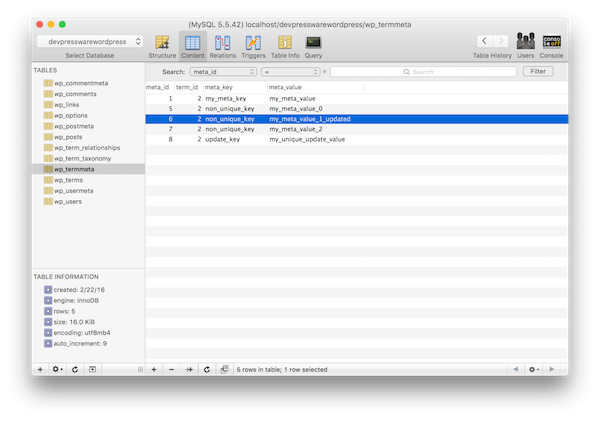
Task: Select the wp_term_taxonomy table
Action: [88, 158]
